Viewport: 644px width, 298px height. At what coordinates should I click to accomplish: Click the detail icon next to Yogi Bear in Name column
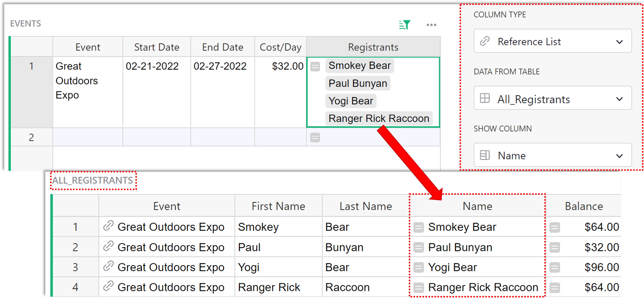point(418,267)
